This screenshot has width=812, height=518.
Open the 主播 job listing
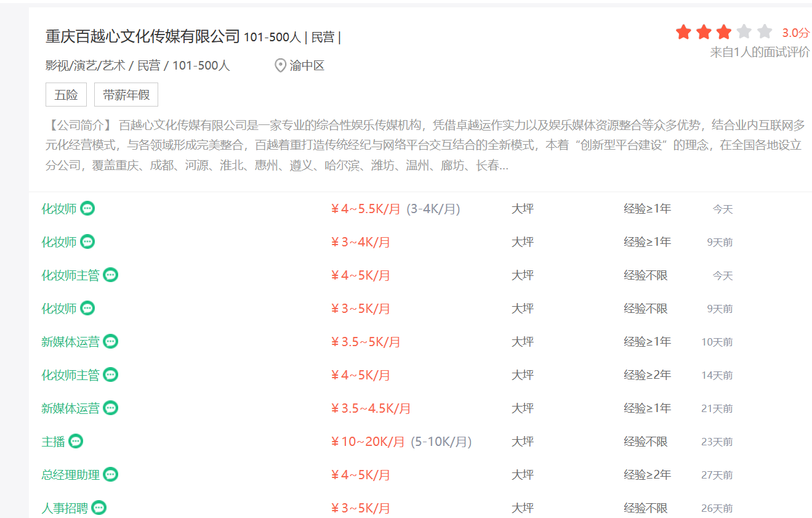pos(53,442)
